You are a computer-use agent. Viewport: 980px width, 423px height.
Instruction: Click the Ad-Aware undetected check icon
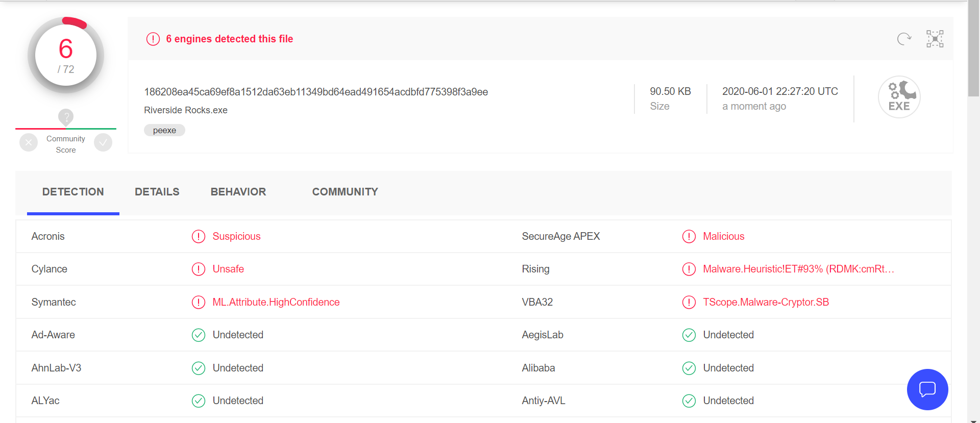[199, 335]
